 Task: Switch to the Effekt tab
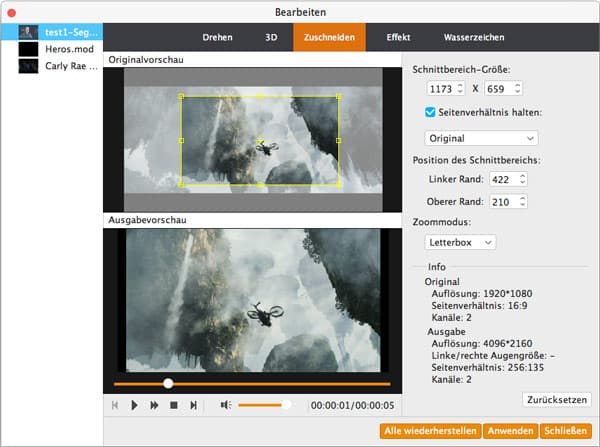[x=398, y=38]
